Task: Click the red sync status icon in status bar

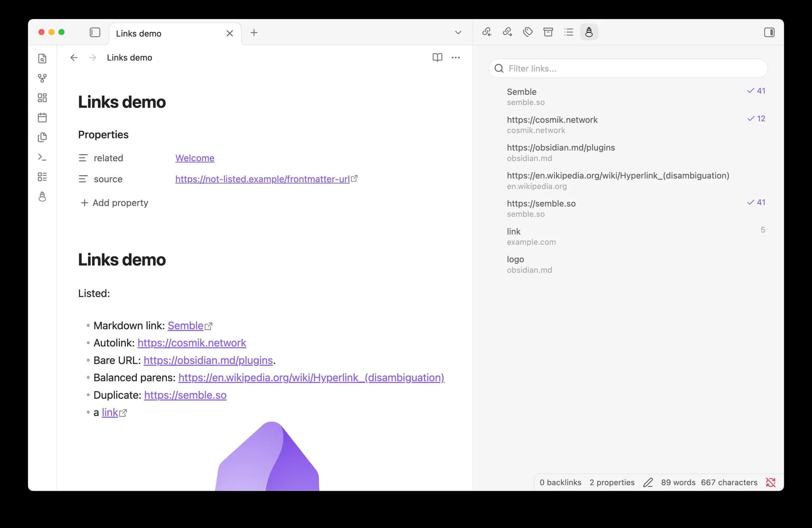Action: [770, 482]
